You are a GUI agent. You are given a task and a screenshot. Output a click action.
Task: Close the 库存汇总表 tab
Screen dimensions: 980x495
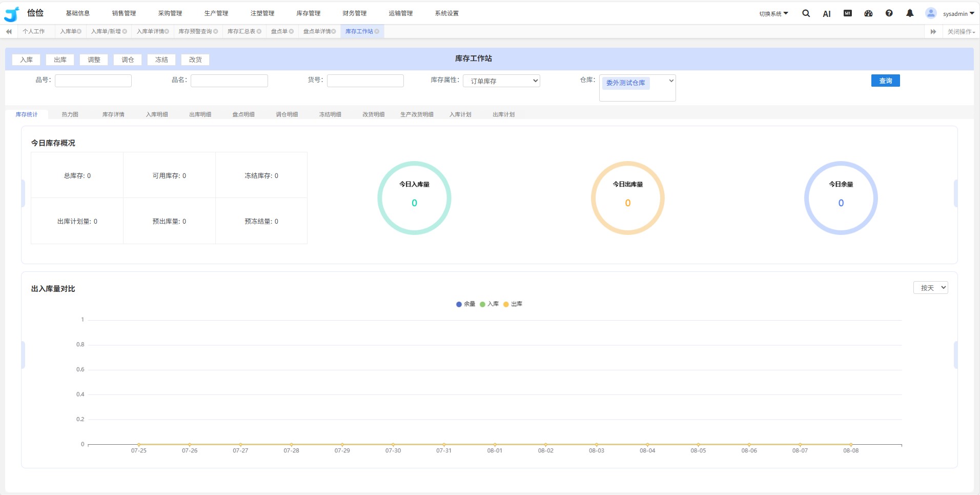point(259,32)
